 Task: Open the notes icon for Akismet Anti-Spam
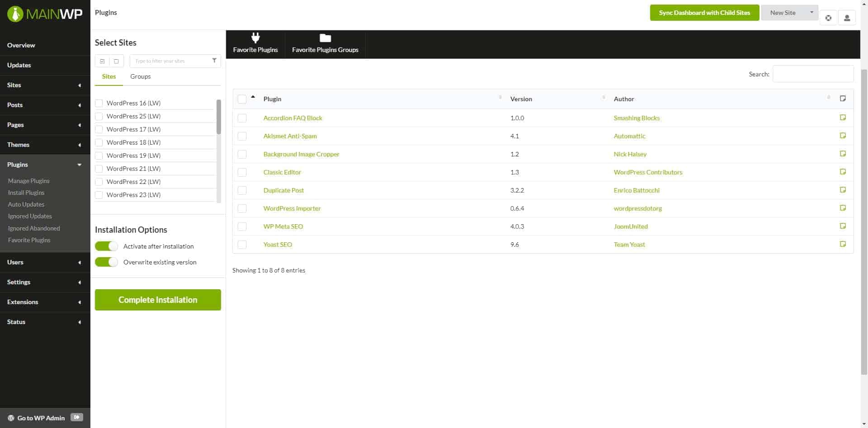843,136
